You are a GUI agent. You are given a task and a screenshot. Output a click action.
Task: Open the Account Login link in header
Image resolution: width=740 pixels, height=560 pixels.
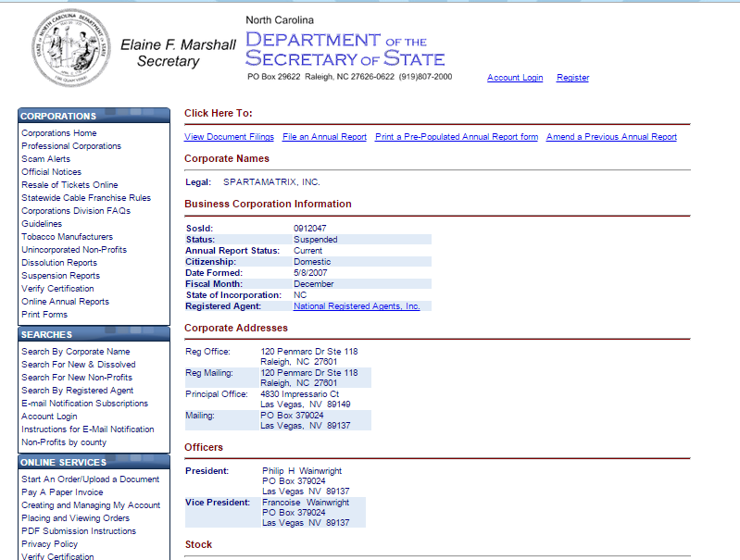[515, 78]
